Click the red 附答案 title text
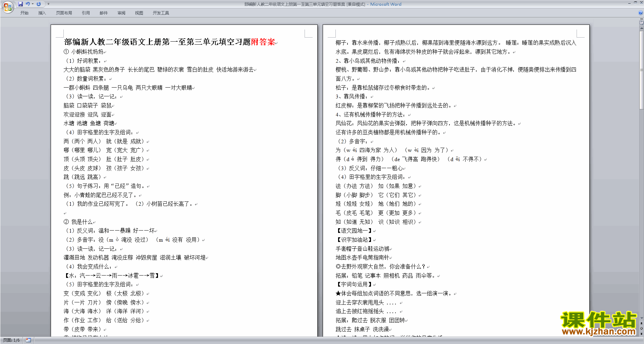Image resolution: width=644 pixels, height=344 pixels. pyautogui.click(x=263, y=42)
